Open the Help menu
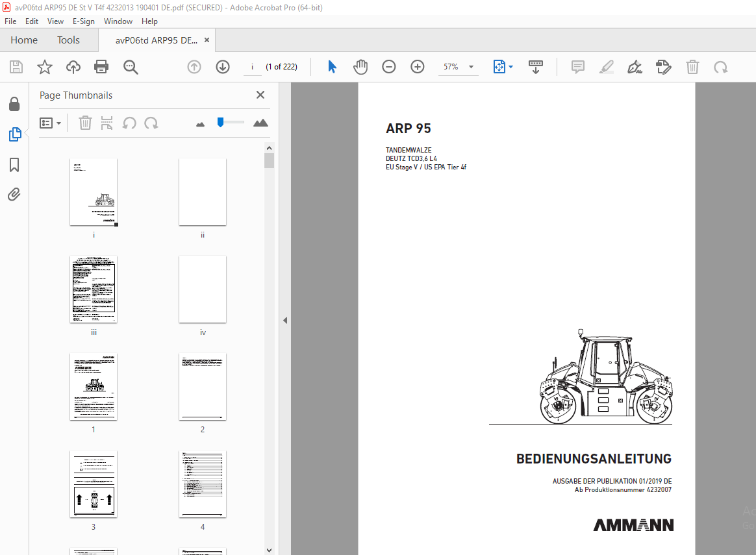This screenshot has width=756, height=555. coord(149,21)
